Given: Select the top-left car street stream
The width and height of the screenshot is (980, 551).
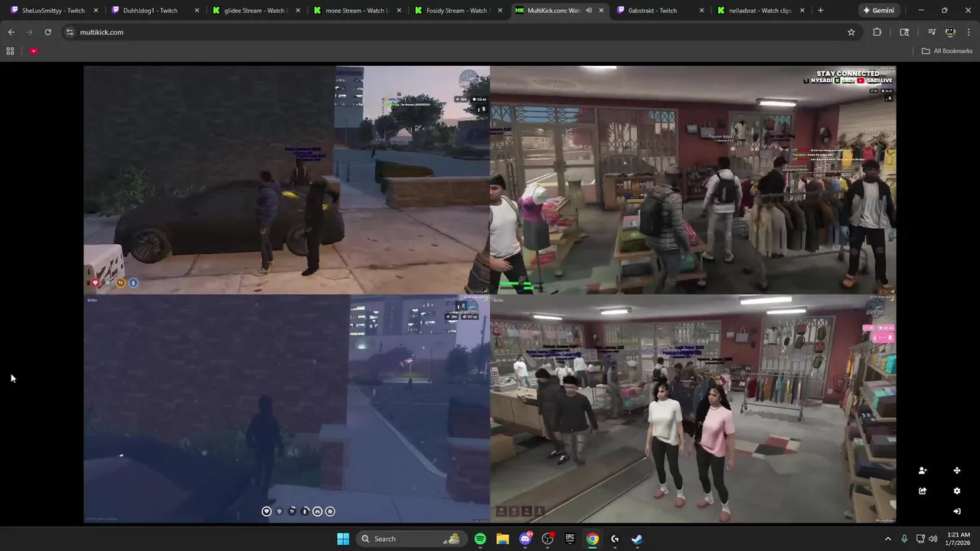Looking at the screenshot, I should coord(286,180).
